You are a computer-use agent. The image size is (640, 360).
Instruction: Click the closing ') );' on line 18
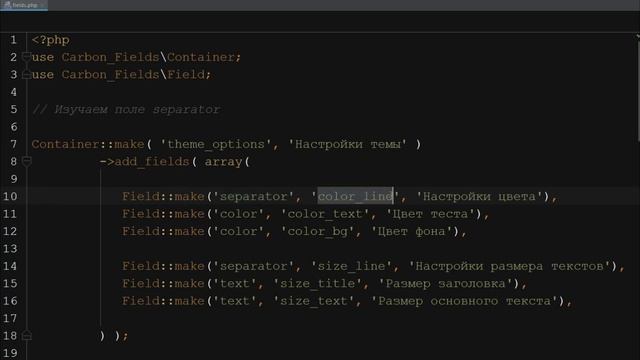[x=114, y=336]
